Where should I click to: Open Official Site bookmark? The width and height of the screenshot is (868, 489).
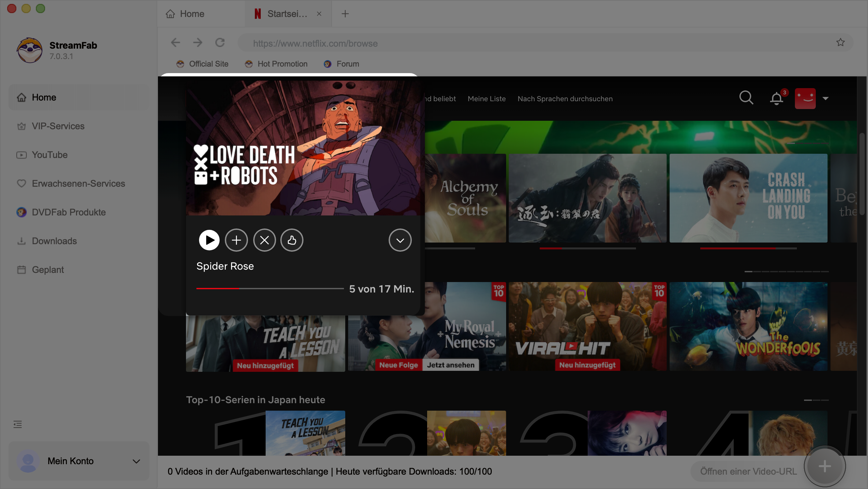(202, 64)
